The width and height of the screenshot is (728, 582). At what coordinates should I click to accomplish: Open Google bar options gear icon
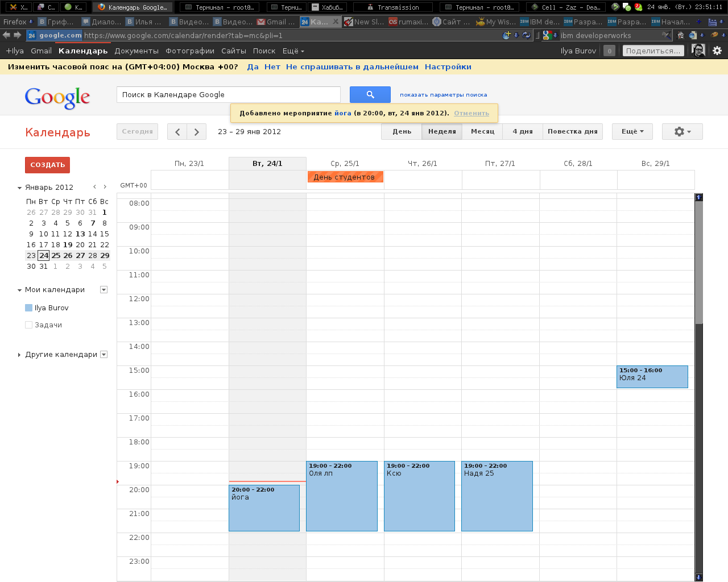click(x=717, y=51)
